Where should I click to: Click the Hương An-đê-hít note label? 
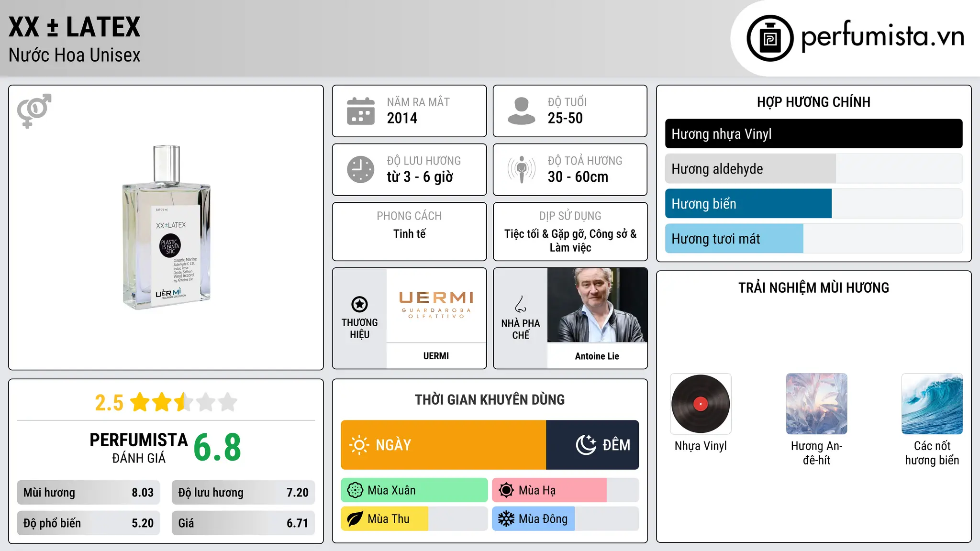coord(816,453)
